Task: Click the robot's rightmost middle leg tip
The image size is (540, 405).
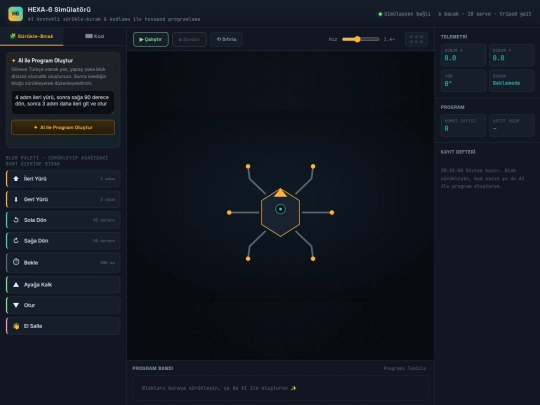Action: click(x=332, y=212)
